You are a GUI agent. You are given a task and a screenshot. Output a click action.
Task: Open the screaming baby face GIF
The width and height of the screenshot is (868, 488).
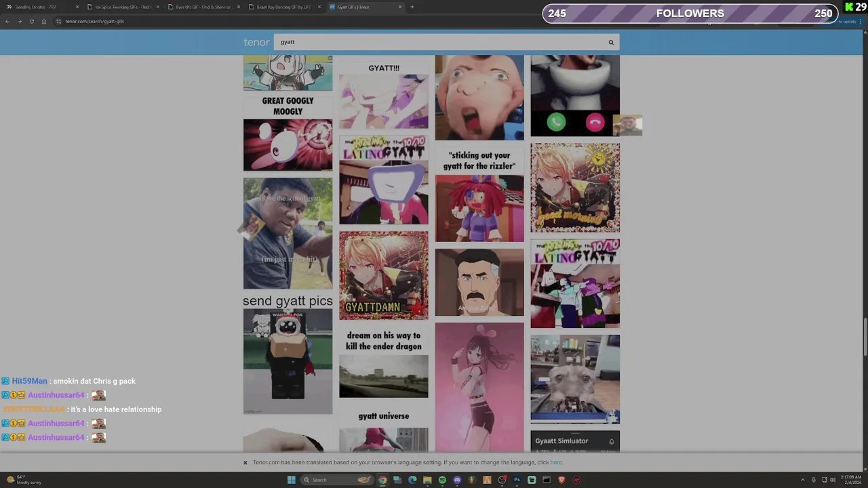point(479,98)
